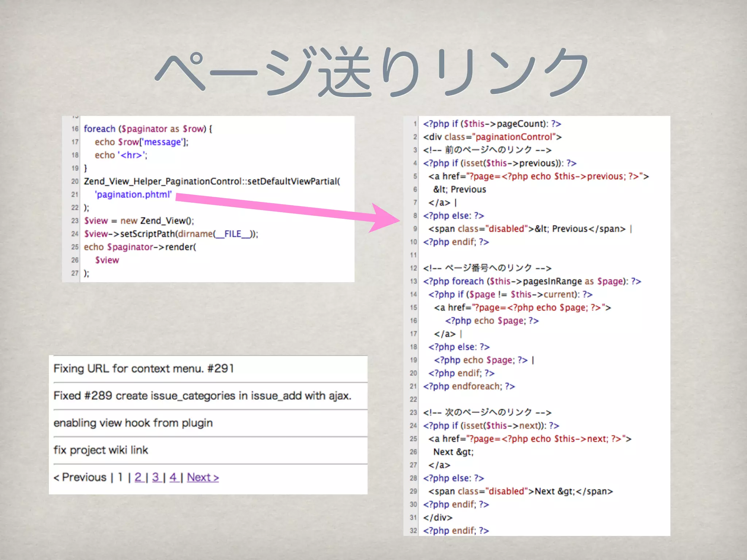Image resolution: width=747 pixels, height=560 pixels.
Task: Click the disabled < Previous text
Action: point(80,477)
